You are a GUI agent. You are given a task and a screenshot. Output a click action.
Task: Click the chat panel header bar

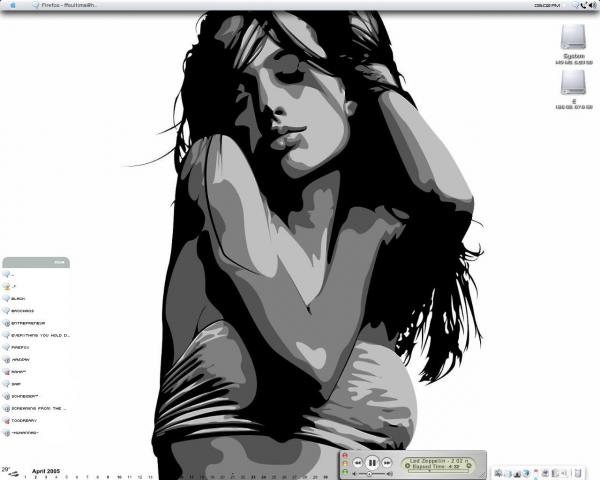pos(36,262)
